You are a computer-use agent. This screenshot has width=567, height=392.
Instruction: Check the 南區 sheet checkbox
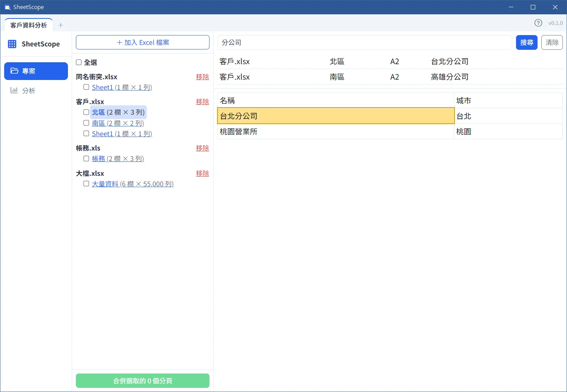86,123
